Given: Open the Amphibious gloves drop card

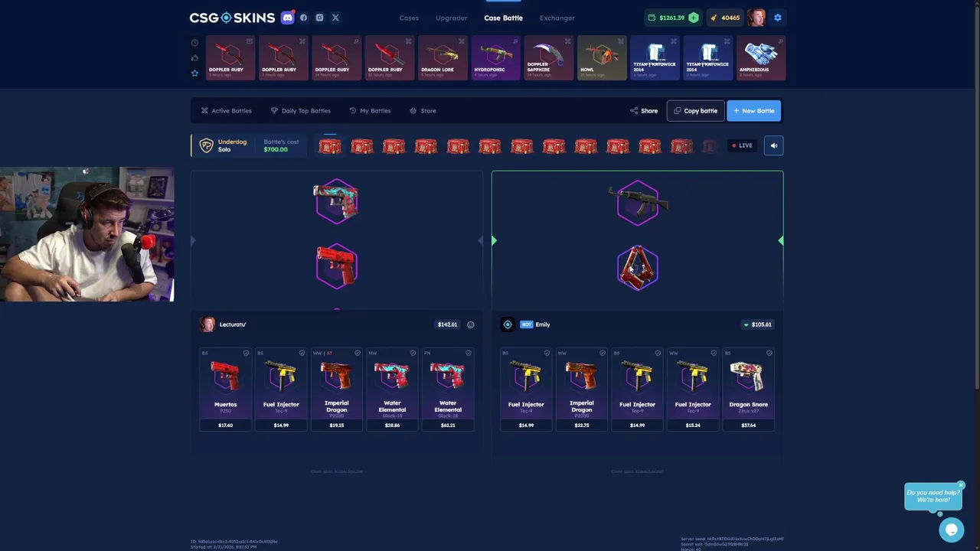Looking at the screenshot, I should coord(760,57).
